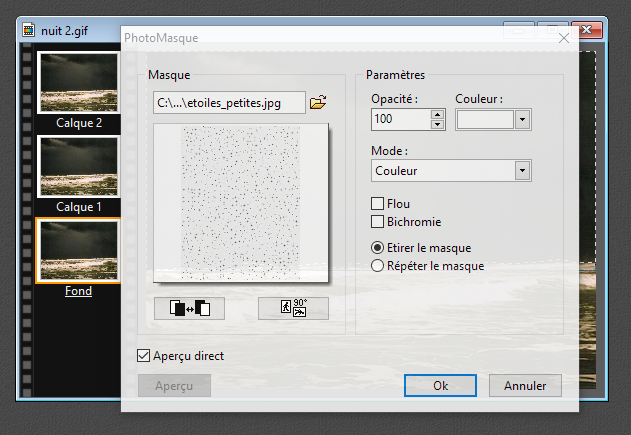Click the Ok button
631x435 pixels.
[x=440, y=385]
